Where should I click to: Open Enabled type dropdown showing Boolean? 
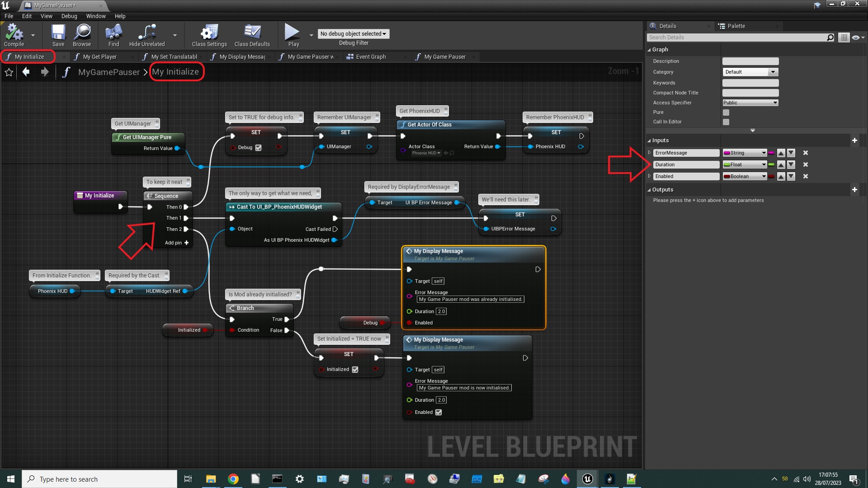[x=745, y=176]
